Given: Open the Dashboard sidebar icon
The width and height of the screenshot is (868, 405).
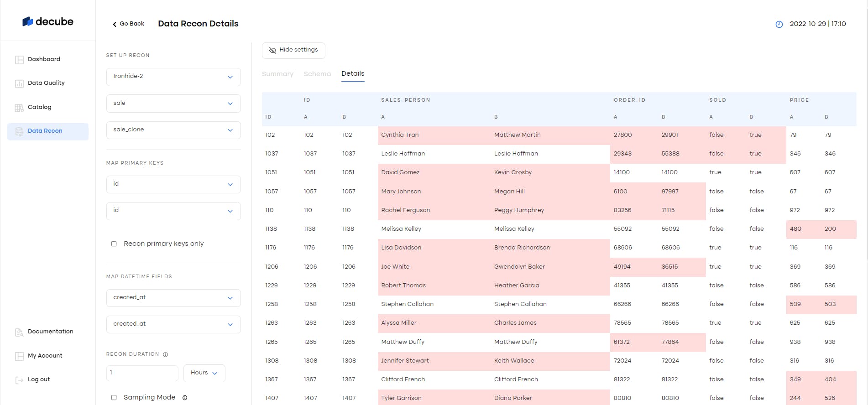Looking at the screenshot, I should click(x=19, y=60).
